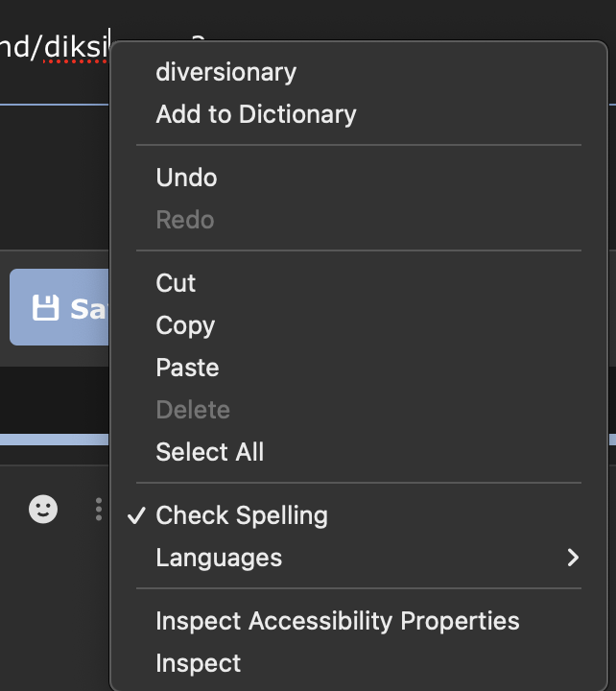Image resolution: width=616 pixels, height=691 pixels.
Task: Open the Languages menu entry
Action: click(219, 558)
